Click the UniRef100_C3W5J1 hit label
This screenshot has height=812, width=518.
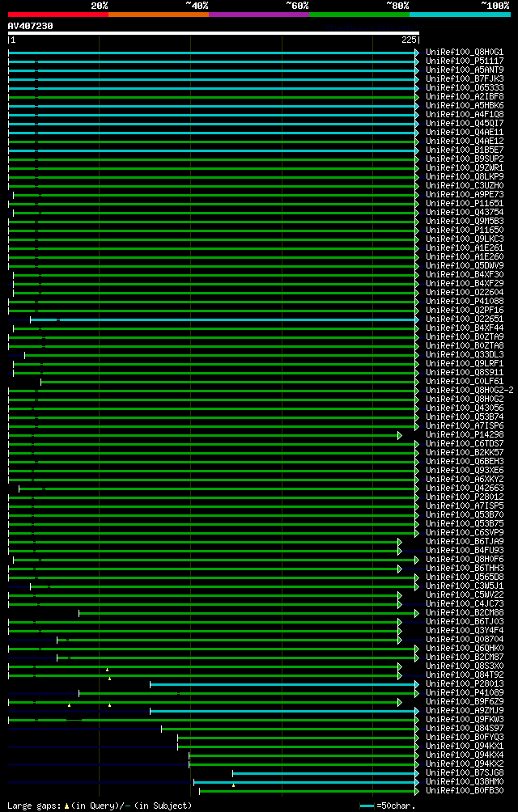pyautogui.click(x=464, y=586)
